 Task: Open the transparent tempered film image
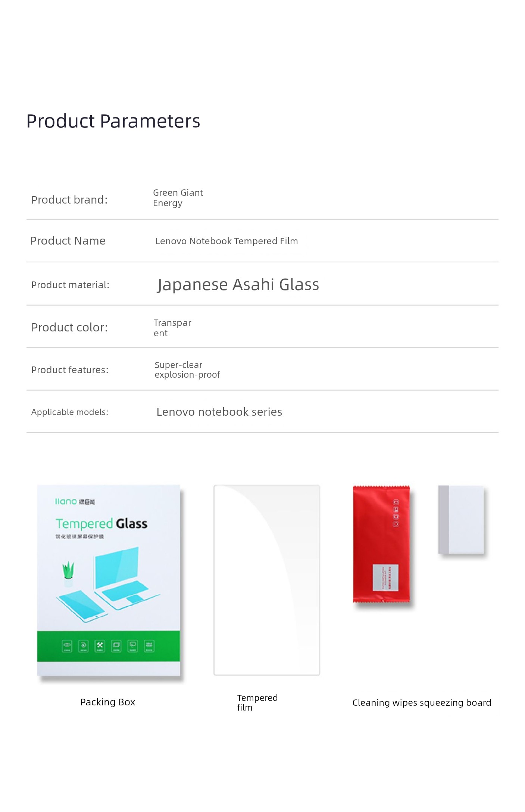[x=267, y=580]
